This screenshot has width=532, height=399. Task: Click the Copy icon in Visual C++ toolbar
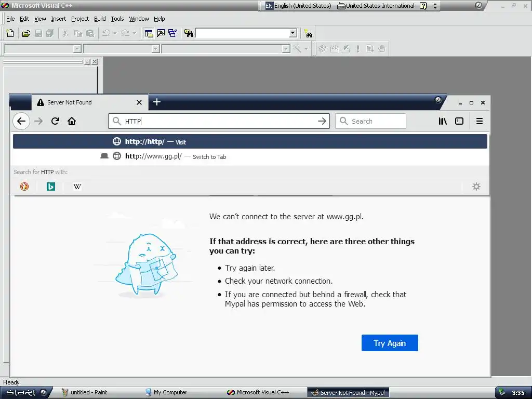click(78, 33)
